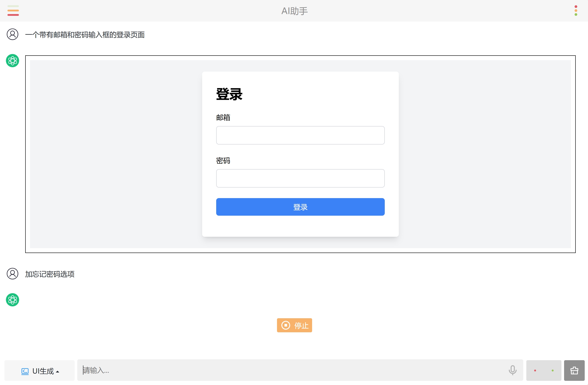
Task: Click the microphone voice input icon
Action: coord(512,370)
